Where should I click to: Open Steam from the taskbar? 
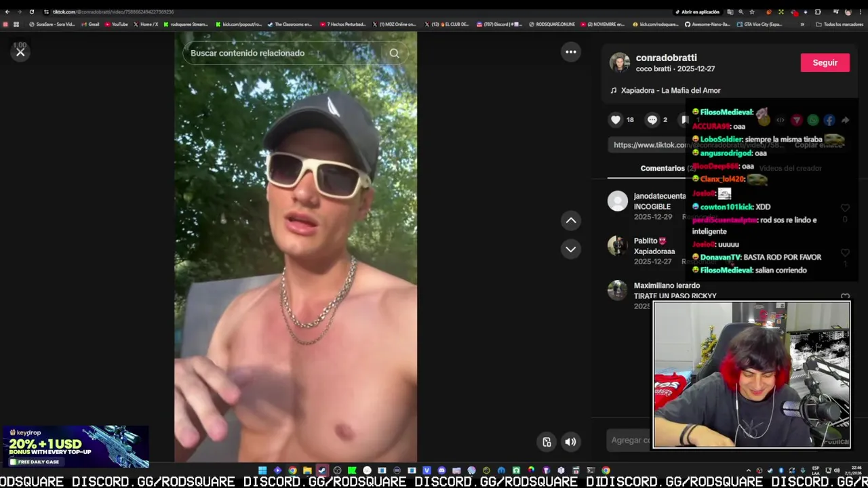(x=322, y=470)
